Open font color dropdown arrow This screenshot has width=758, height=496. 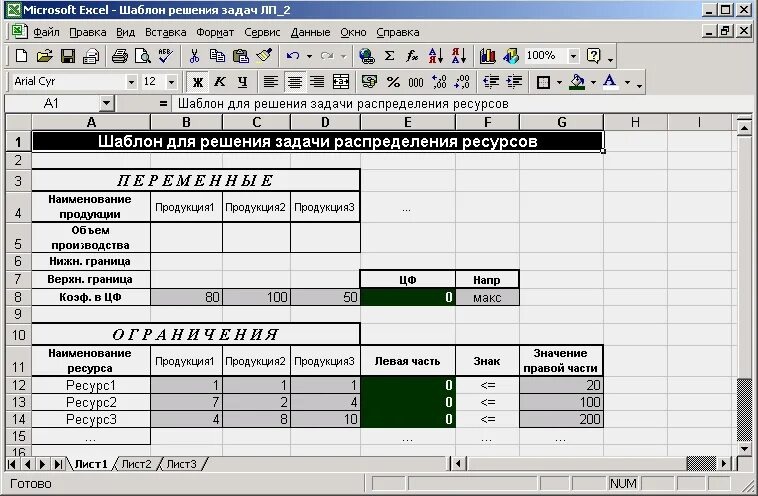coord(627,82)
